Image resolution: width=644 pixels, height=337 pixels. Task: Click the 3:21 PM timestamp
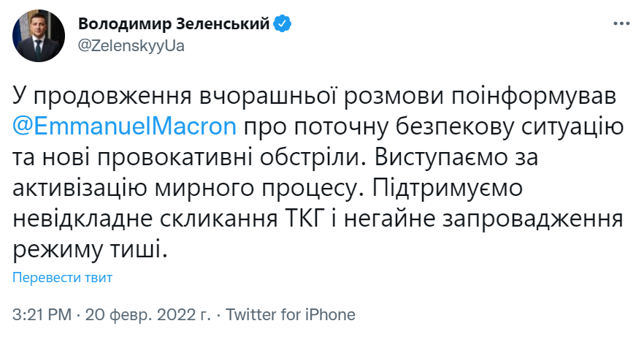42,315
